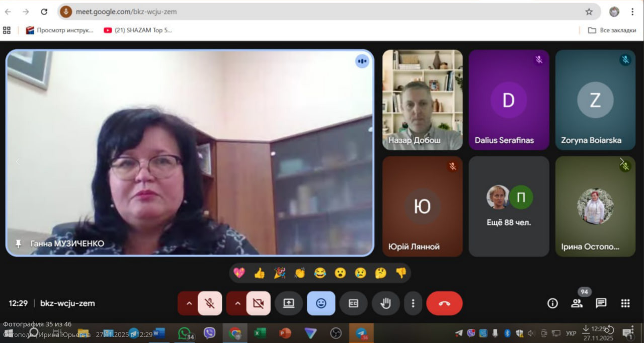Expand audio settings arrow beside microphone

pos(189,303)
